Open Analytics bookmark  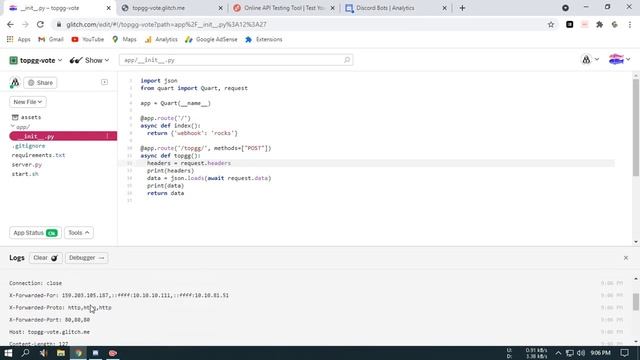[161, 40]
